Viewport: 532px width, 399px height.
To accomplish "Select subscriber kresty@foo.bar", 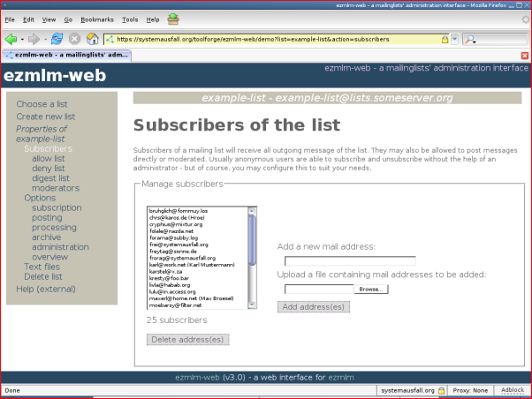I will click(198, 278).
